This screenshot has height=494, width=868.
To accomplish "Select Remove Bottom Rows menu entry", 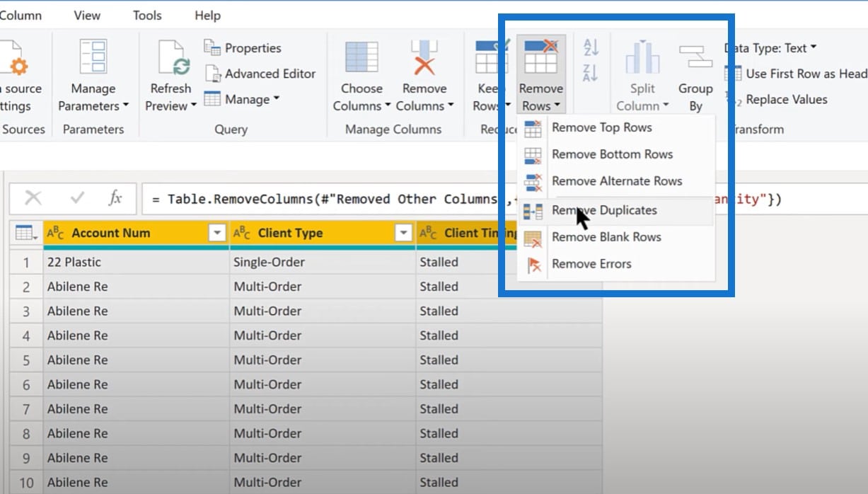I will (615, 155).
